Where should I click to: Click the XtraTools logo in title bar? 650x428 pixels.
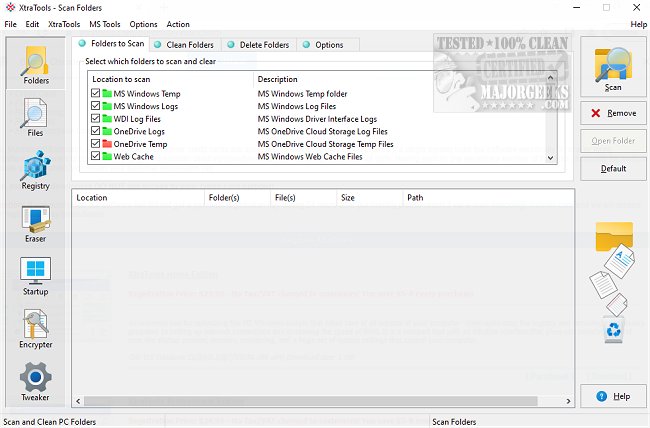[10, 7]
